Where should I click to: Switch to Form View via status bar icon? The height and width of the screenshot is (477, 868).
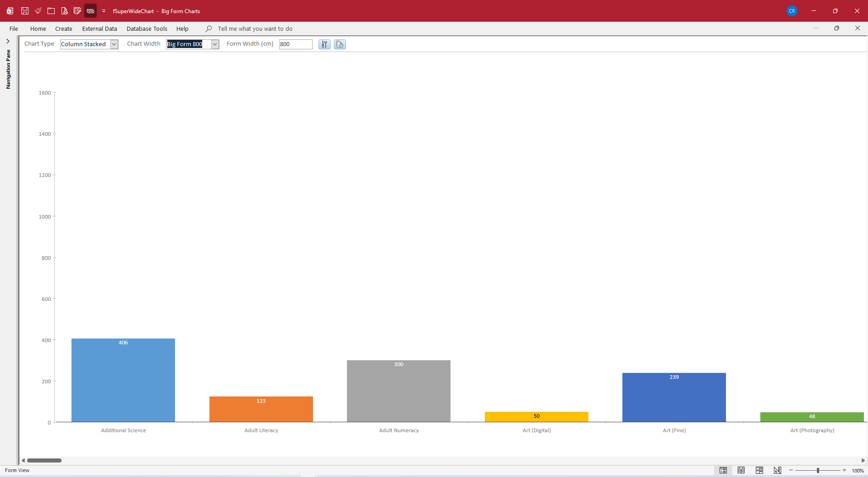pos(723,470)
